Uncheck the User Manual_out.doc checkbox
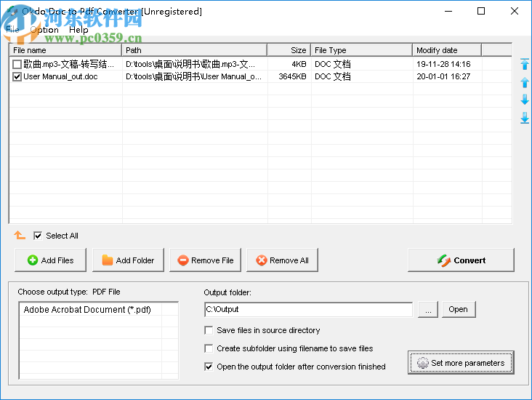This screenshot has height=400, width=532. click(x=17, y=77)
